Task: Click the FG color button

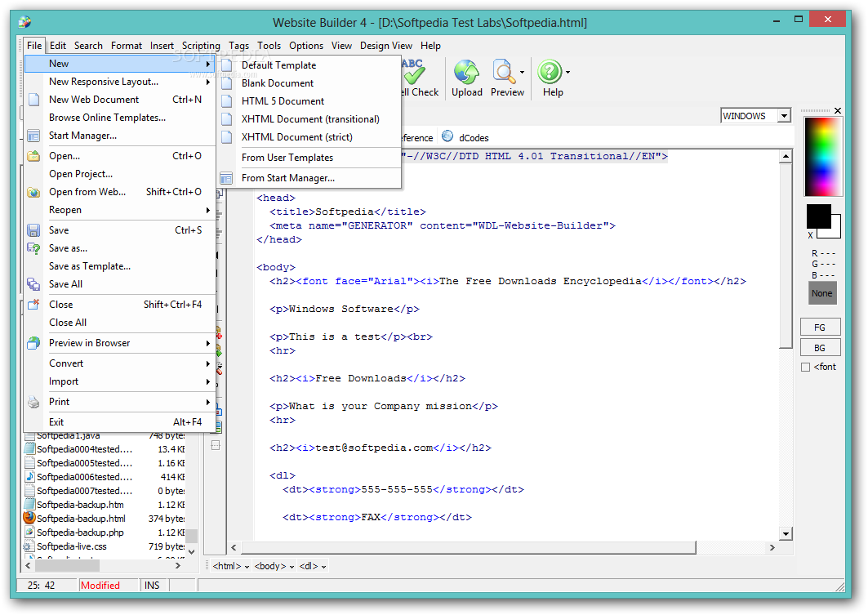Action: 821,328
